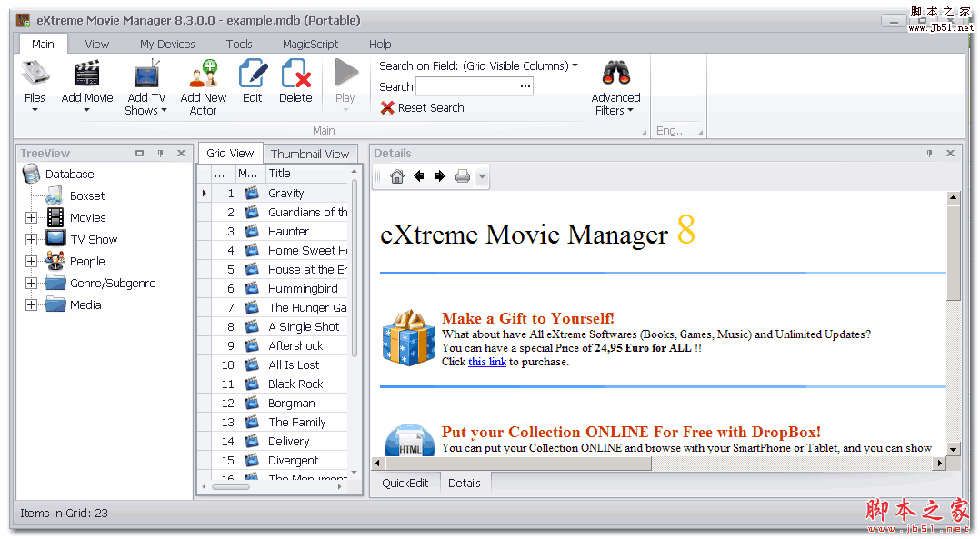
Task: Click the gift box promotion image
Action: 409,338
